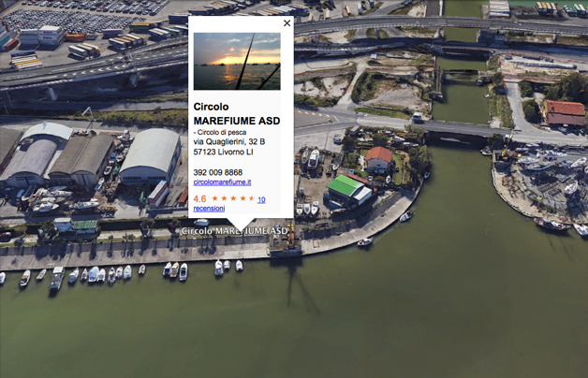Click the Circolo MAREFIUME ASD popup title
This screenshot has height=378, width=588.
point(236,114)
